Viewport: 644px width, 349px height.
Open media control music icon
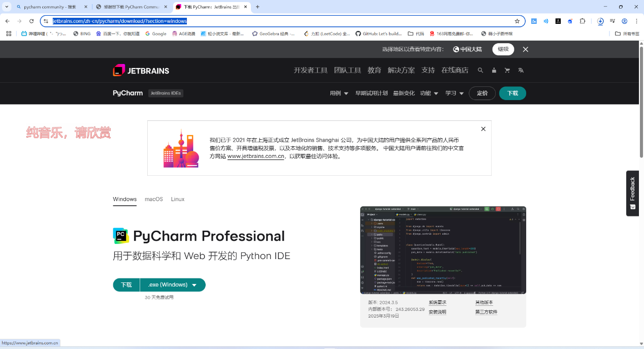(613, 21)
